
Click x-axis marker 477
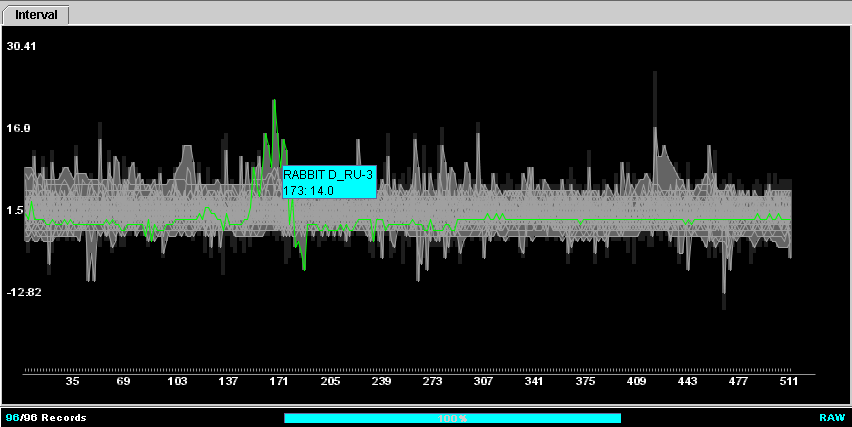738,382
